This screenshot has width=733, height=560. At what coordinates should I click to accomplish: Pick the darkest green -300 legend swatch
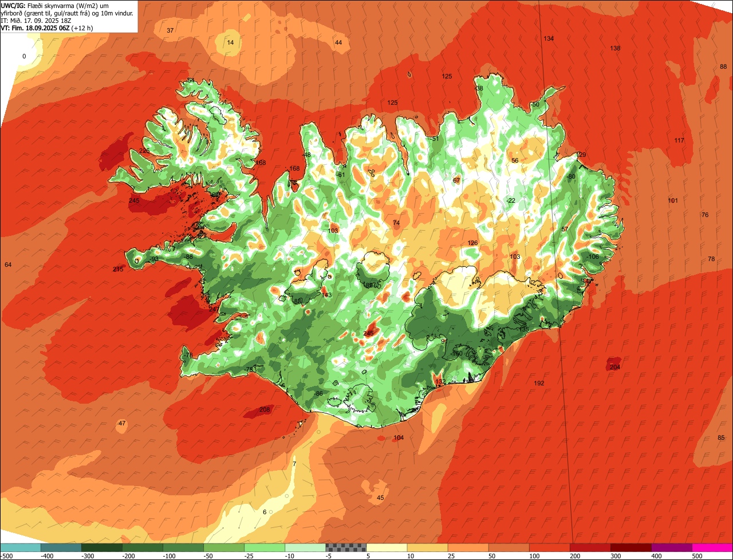pos(102,547)
